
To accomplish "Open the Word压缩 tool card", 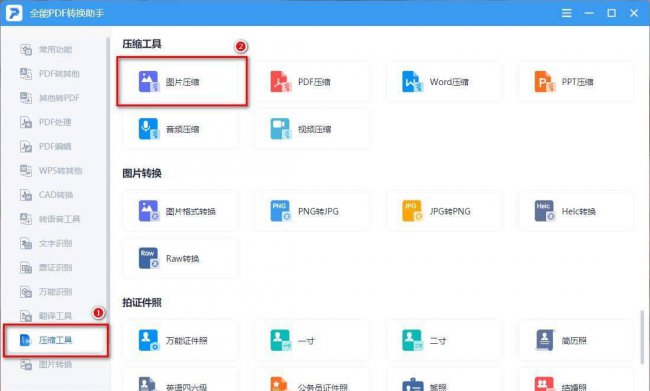I will coord(444,82).
